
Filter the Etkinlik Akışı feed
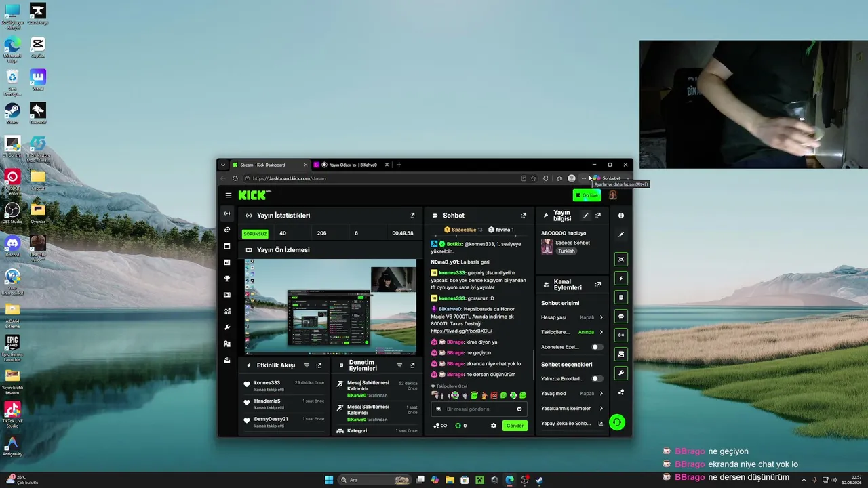(307, 365)
